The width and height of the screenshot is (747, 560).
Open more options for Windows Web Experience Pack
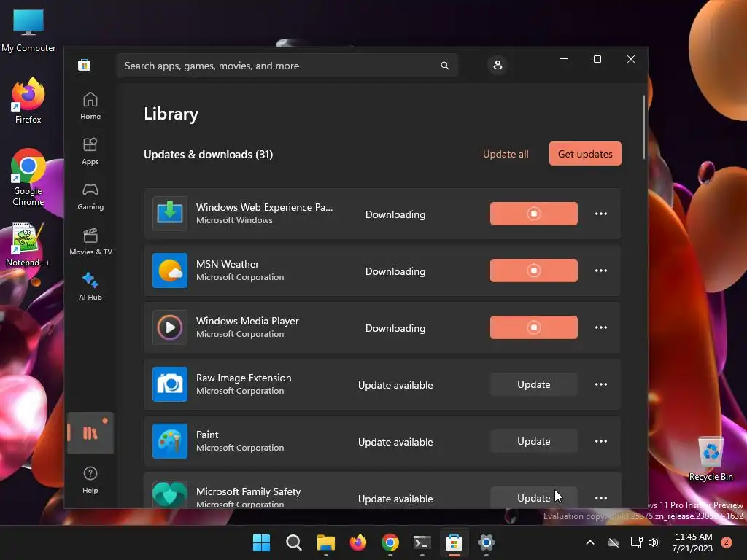[x=601, y=214]
